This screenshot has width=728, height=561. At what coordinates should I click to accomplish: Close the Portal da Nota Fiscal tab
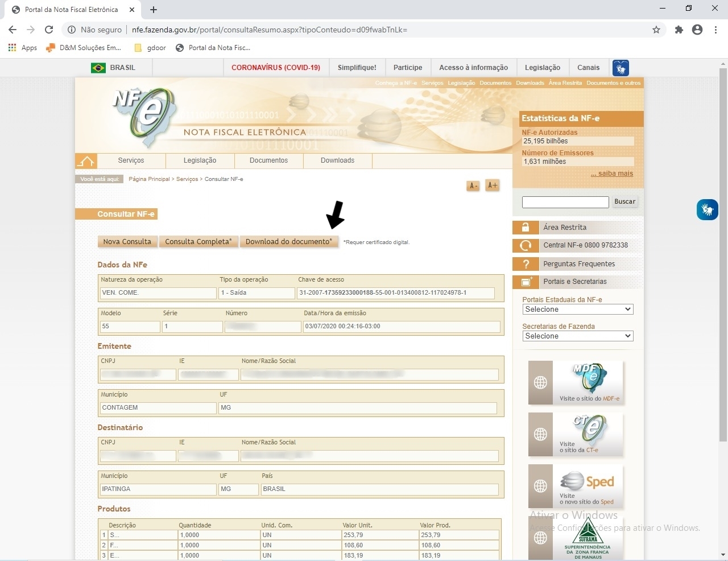pos(132,10)
